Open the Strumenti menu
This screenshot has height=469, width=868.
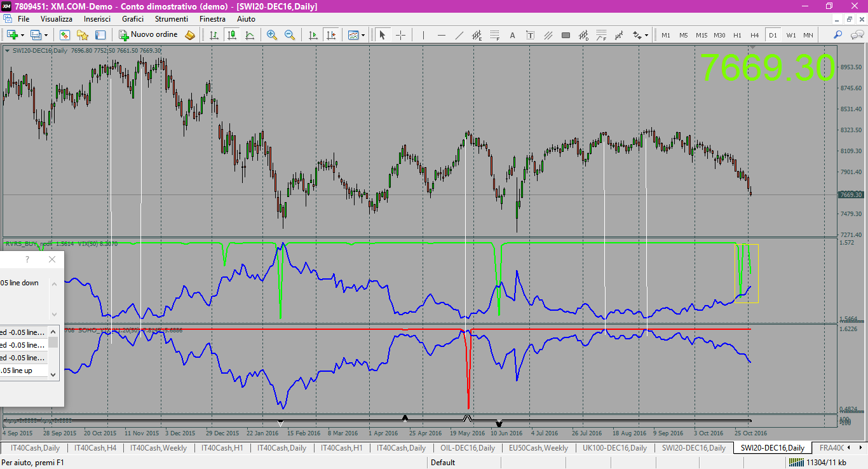point(172,19)
